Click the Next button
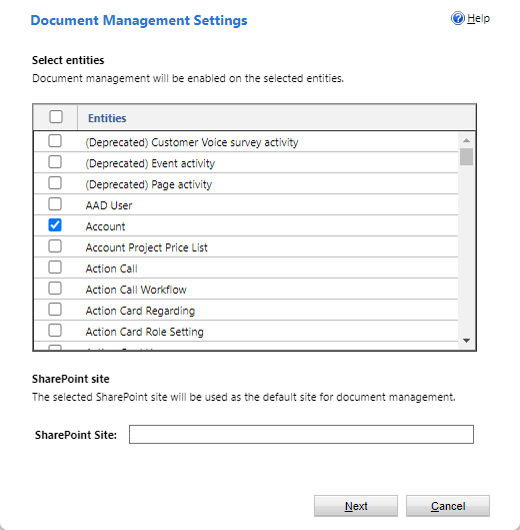This screenshot has width=520, height=530. [356, 506]
